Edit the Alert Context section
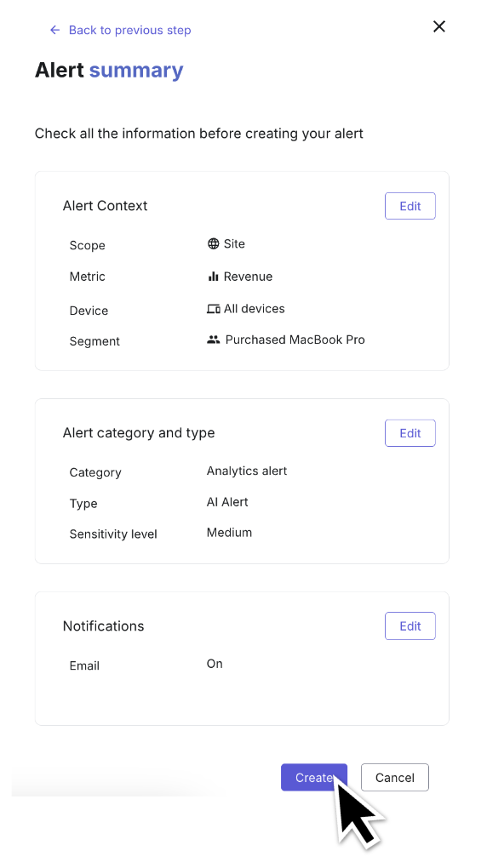Screen dimensions: 487x868 [x=410, y=206]
